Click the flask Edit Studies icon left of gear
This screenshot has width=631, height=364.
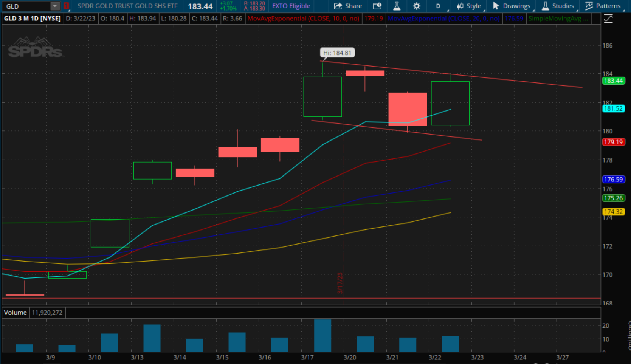click(x=397, y=6)
